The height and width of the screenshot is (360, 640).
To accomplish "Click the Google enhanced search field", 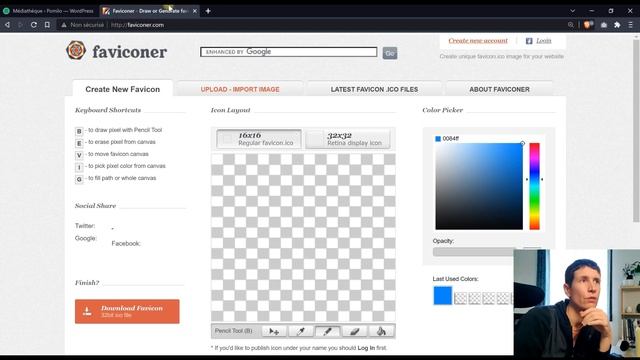I will [289, 52].
